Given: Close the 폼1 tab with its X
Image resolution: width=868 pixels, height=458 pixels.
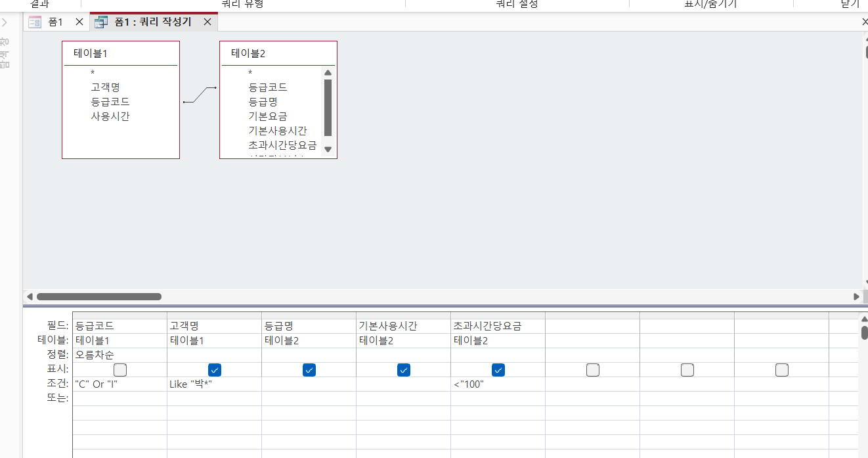Looking at the screenshot, I should point(79,22).
